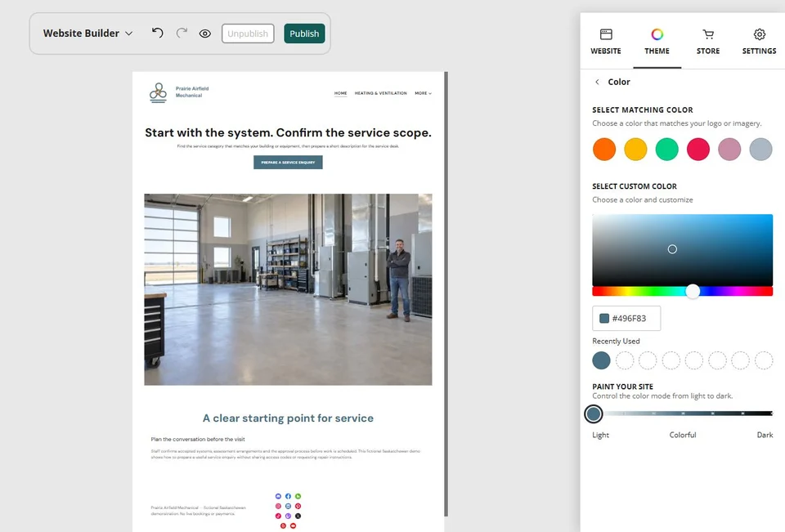Open the Store cart icon tab
Screen dimensions: 785x532
point(708,42)
